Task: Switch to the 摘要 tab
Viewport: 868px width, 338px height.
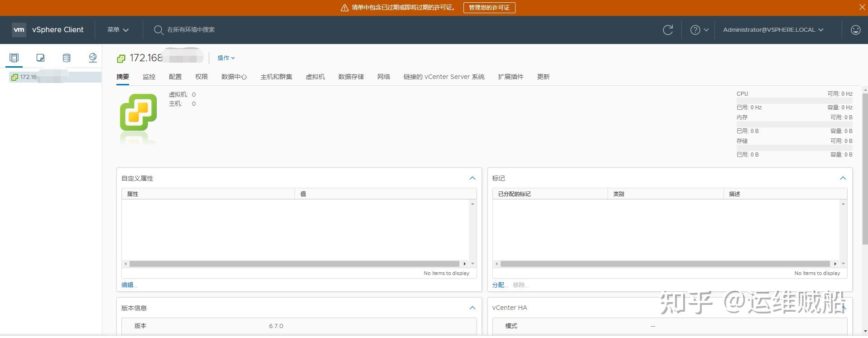Action: coord(123,77)
